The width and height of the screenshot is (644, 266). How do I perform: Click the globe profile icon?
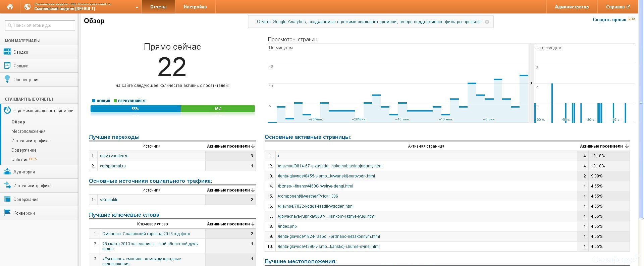(28, 7)
